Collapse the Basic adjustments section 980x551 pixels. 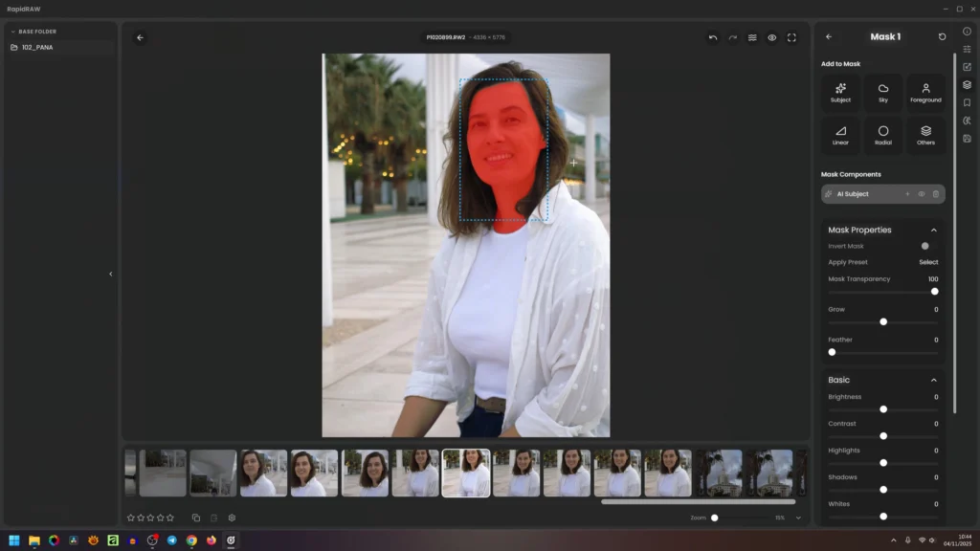[933, 380]
